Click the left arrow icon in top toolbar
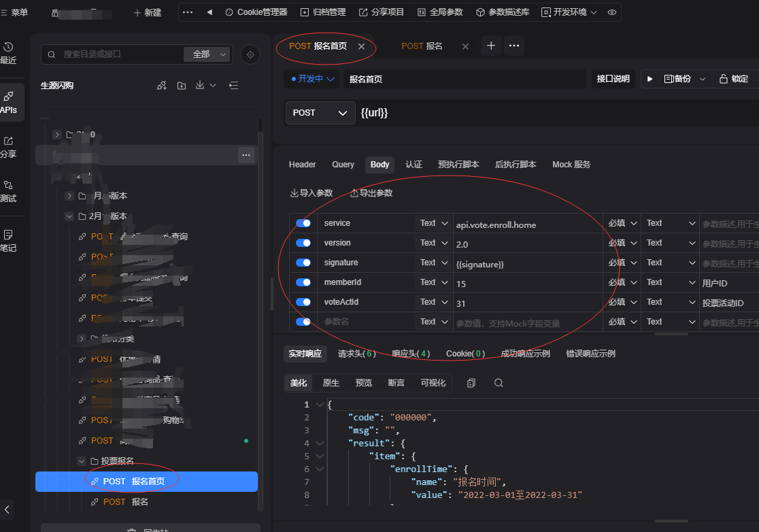The height and width of the screenshot is (532, 759). [x=209, y=12]
